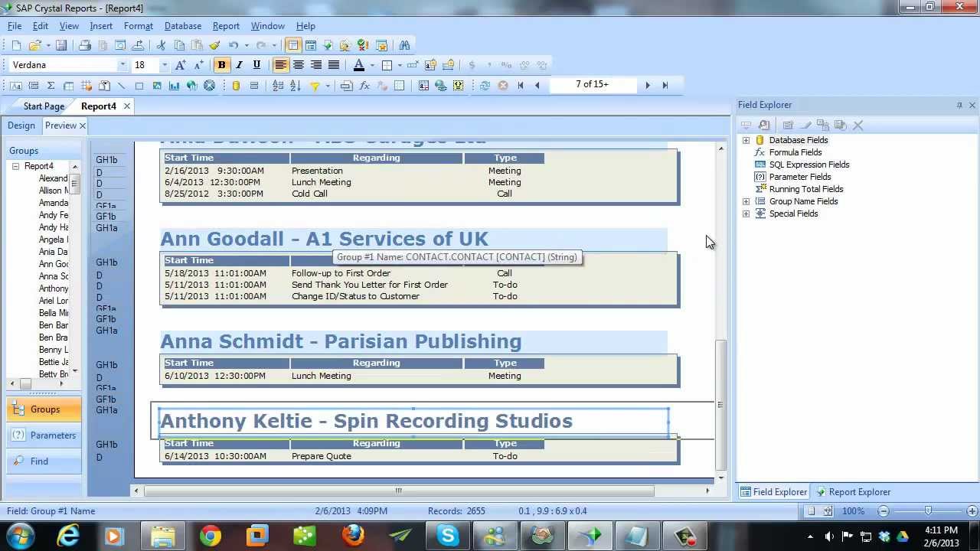Viewport: 980px width, 551px height.
Task: Open the font size 18 dropdown
Action: tap(164, 65)
